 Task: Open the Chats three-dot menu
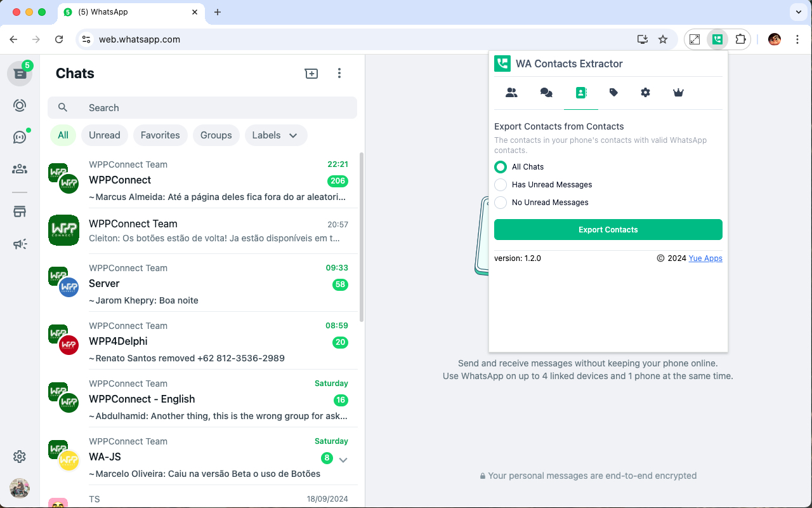click(x=339, y=74)
